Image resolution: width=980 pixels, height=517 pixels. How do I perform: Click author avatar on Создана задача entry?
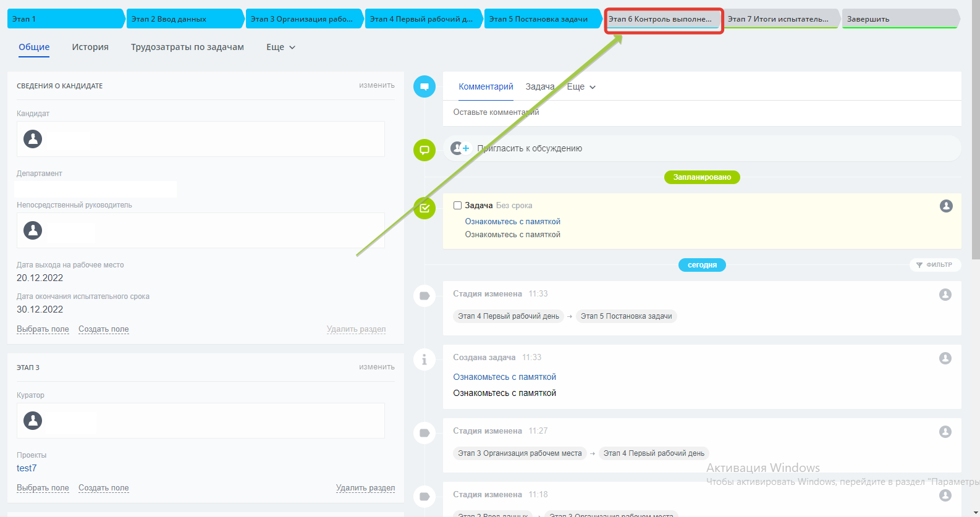coord(945,358)
